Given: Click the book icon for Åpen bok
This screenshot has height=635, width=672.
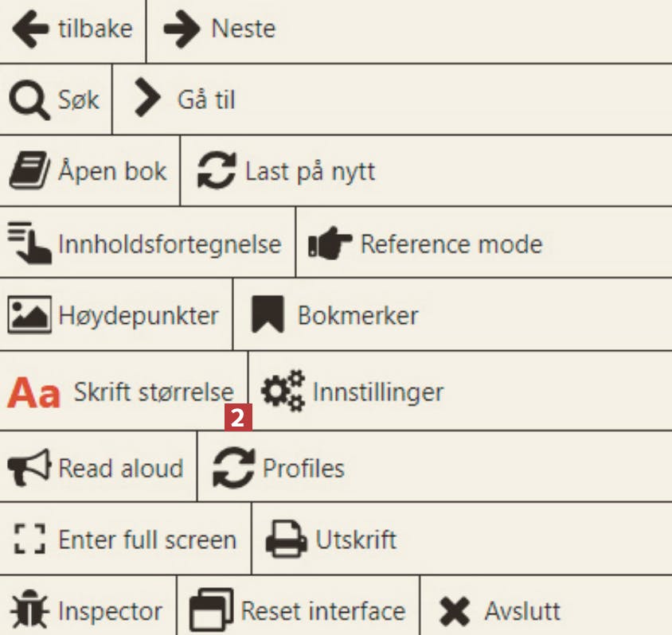Looking at the screenshot, I should click(x=29, y=172).
